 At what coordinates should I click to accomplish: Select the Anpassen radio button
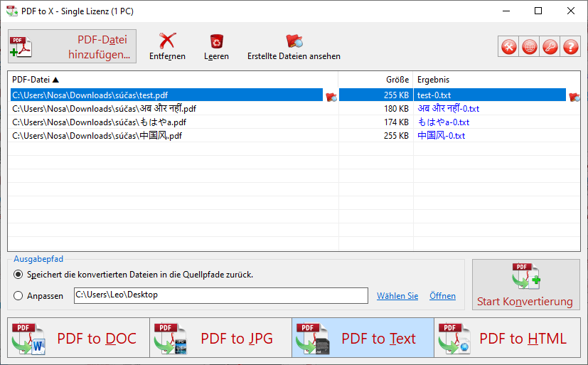18,296
